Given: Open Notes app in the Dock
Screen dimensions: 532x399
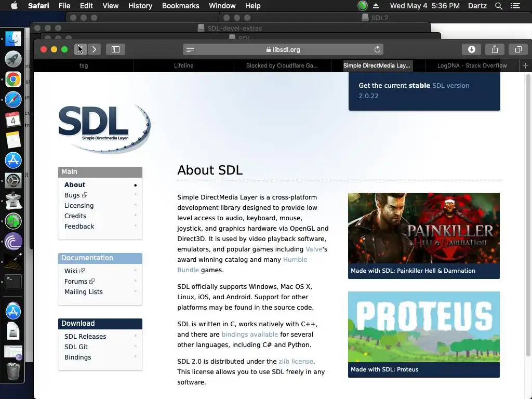Looking at the screenshot, I should 13,140.
